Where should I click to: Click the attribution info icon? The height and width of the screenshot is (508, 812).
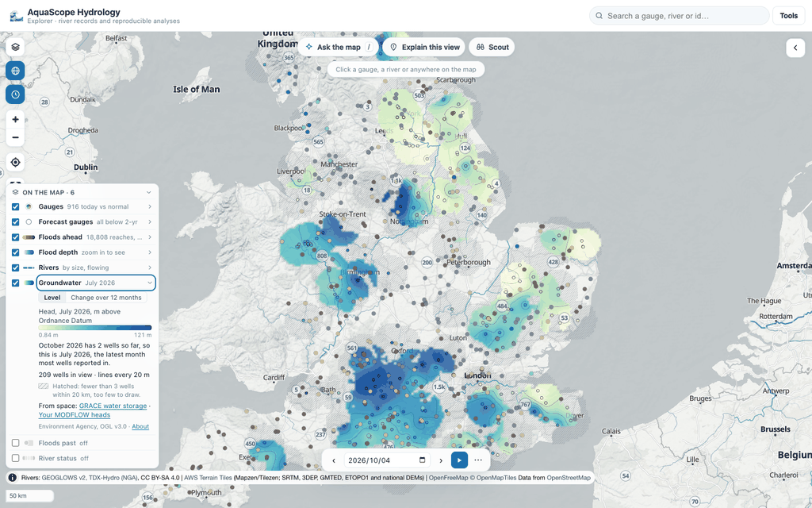(x=13, y=478)
